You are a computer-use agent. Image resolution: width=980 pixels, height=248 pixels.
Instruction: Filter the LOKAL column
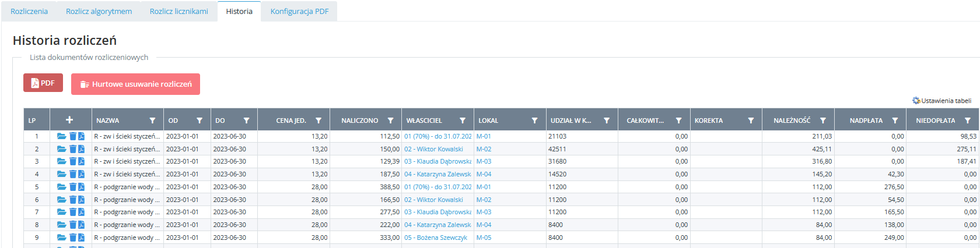(534, 121)
